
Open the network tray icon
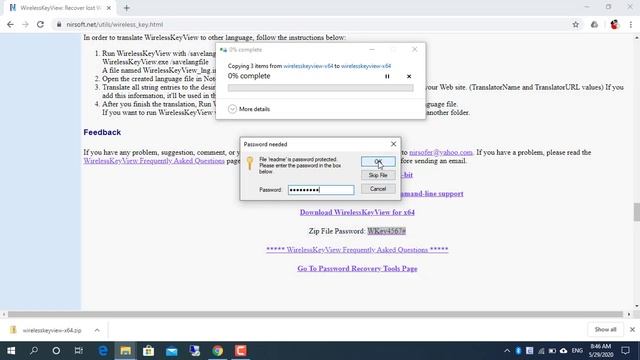(541, 351)
